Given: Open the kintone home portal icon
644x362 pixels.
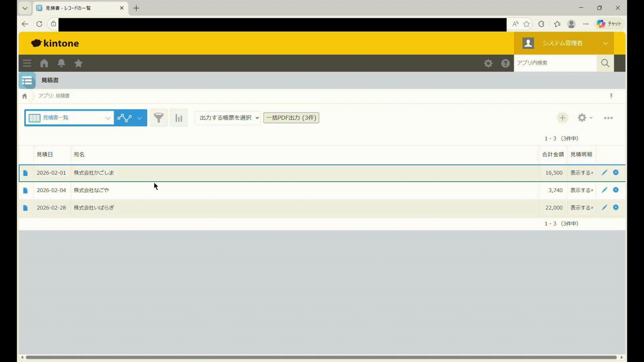Looking at the screenshot, I should (44, 63).
